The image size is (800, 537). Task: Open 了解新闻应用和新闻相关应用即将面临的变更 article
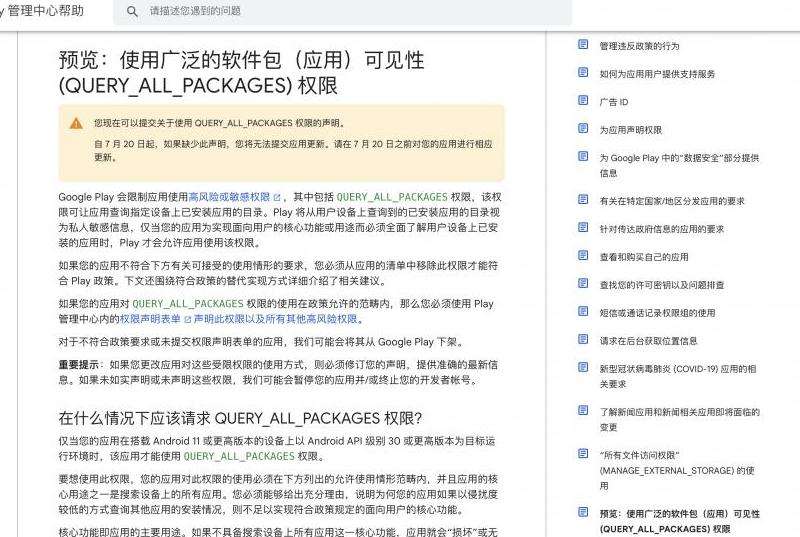coord(680,420)
